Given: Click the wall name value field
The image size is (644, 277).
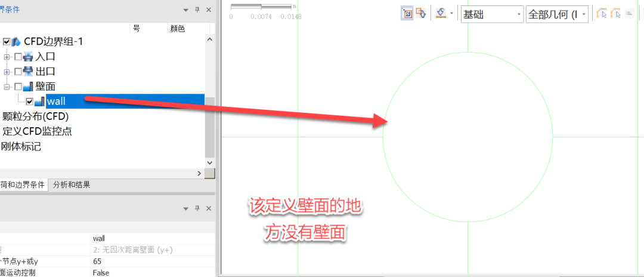Looking at the screenshot, I should click(152, 238).
